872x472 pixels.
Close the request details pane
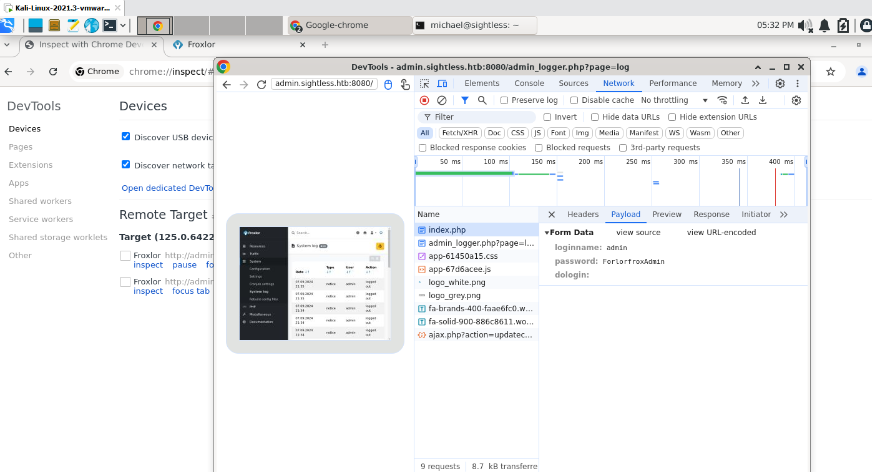click(x=551, y=214)
